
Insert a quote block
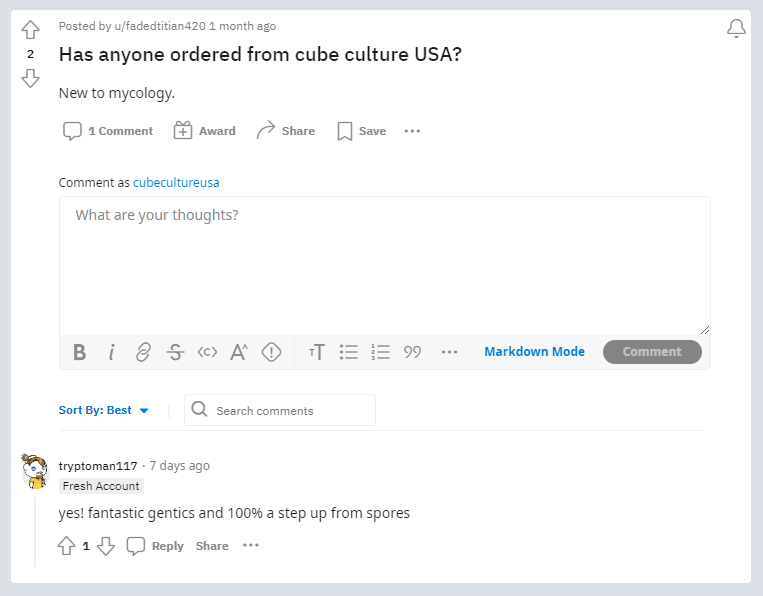tap(412, 352)
